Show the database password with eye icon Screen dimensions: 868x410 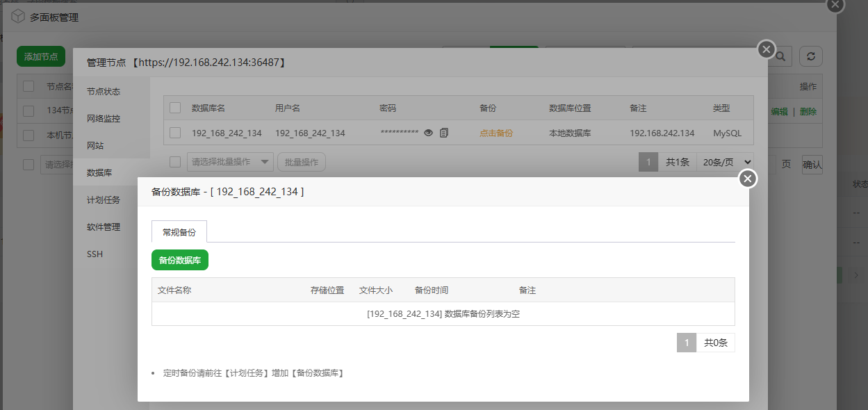click(429, 133)
